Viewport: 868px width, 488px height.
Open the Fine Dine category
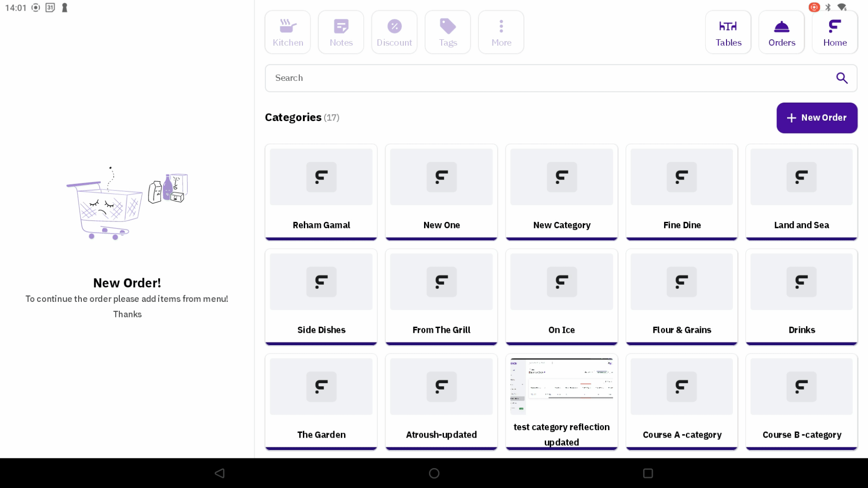[681, 192]
